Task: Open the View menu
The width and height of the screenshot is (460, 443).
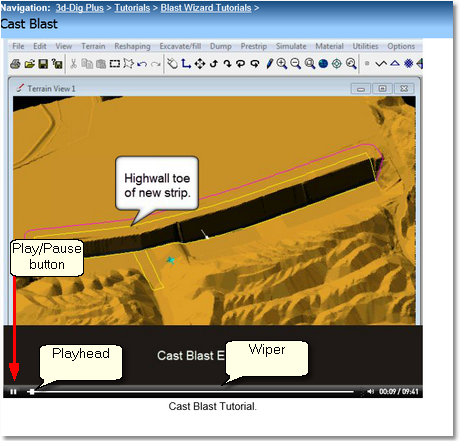Action: click(64, 46)
